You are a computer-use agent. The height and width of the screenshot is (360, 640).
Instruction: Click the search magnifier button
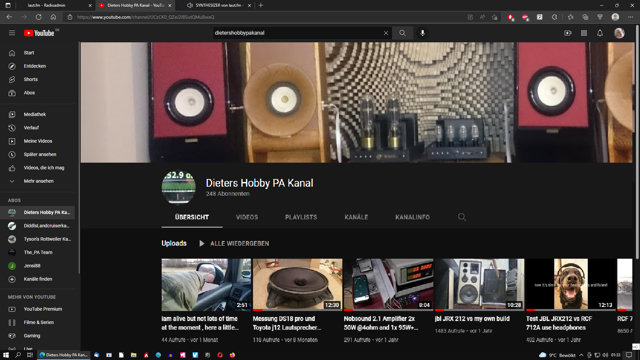tap(402, 33)
